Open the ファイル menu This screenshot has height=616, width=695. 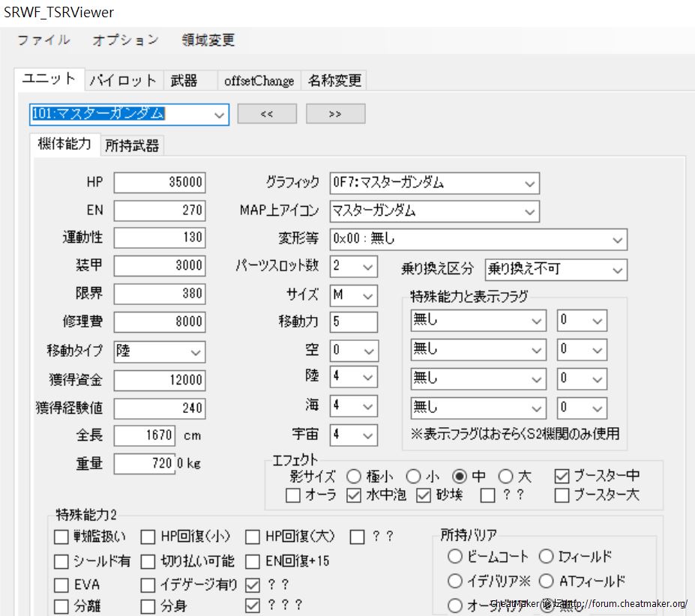click(43, 40)
